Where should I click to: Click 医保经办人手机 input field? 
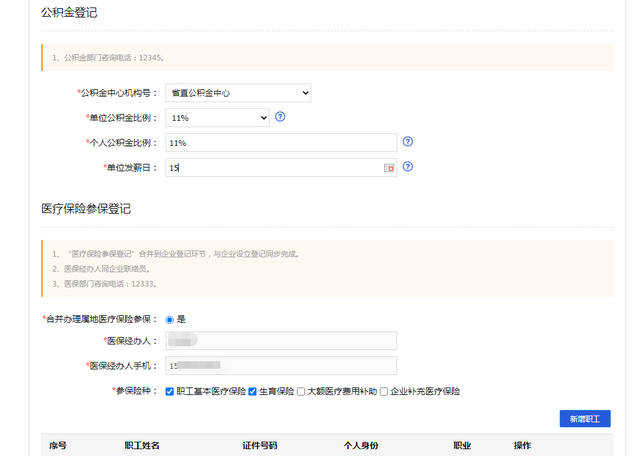tap(281, 366)
